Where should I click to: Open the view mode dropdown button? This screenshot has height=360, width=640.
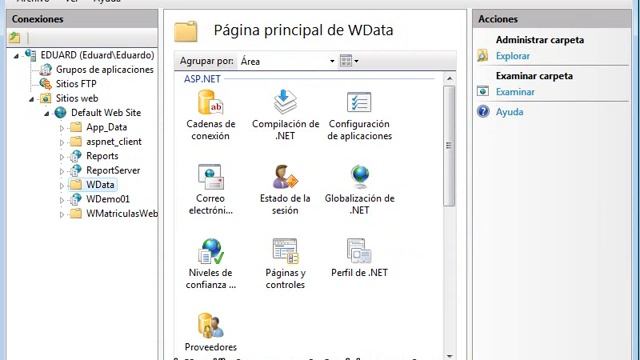click(349, 61)
